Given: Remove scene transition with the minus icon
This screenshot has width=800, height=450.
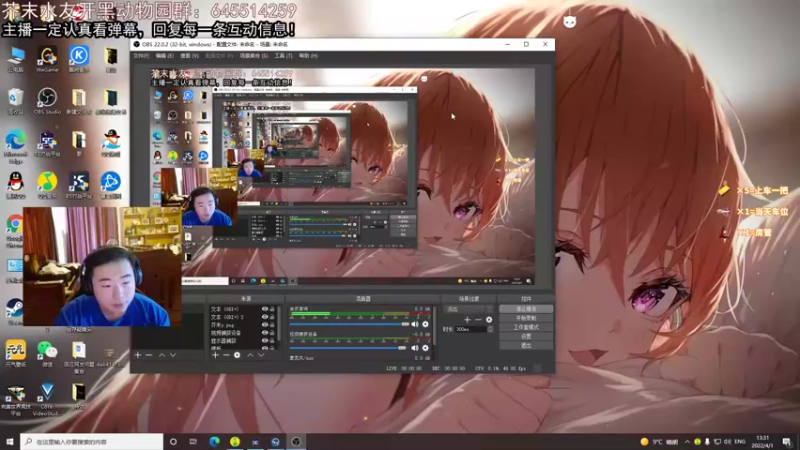Looking at the screenshot, I should (x=478, y=319).
